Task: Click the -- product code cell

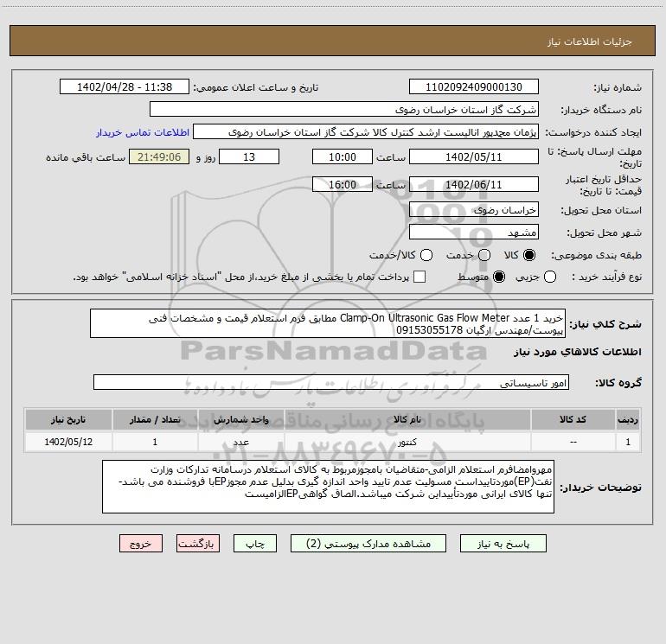Action: coord(573,442)
